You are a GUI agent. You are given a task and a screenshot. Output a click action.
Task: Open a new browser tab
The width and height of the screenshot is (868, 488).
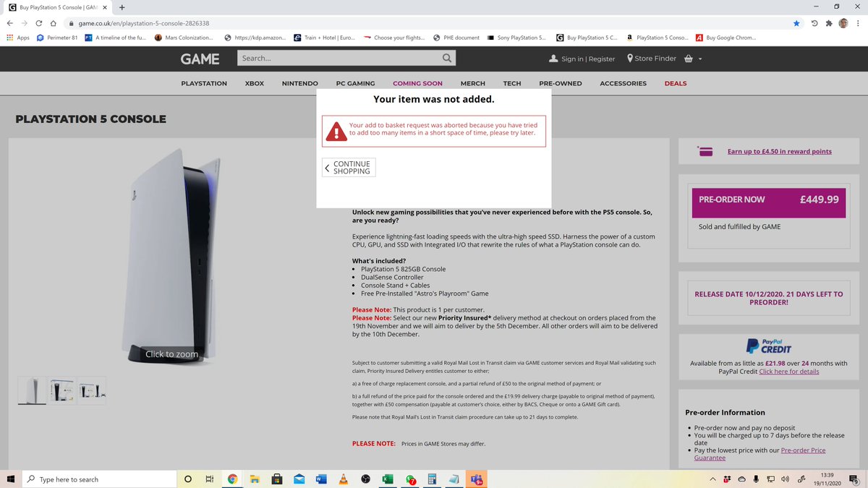(122, 7)
